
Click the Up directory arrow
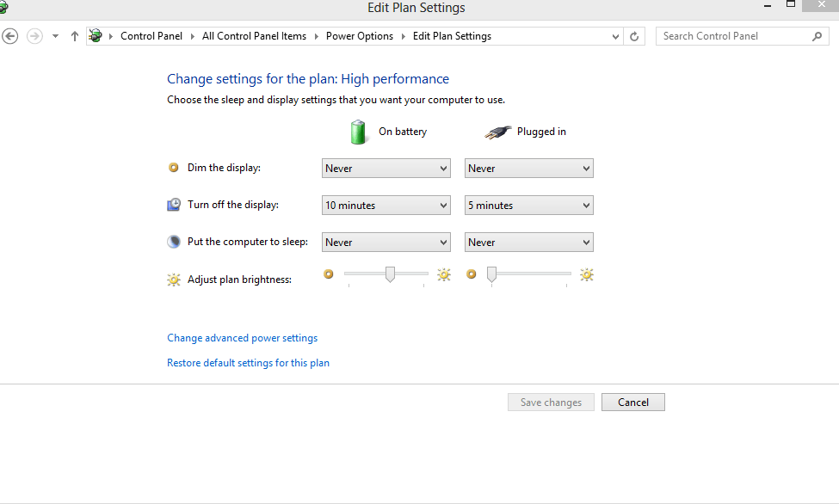point(75,36)
